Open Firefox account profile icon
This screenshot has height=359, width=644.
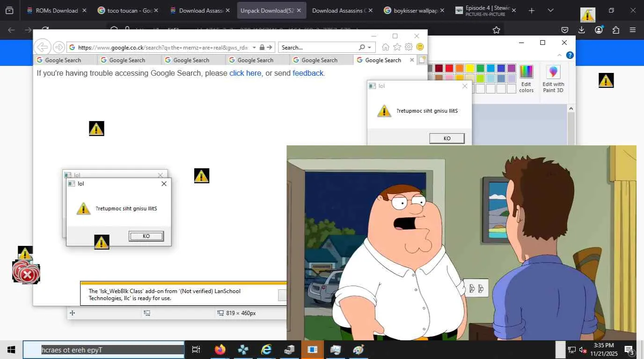[x=599, y=30]
